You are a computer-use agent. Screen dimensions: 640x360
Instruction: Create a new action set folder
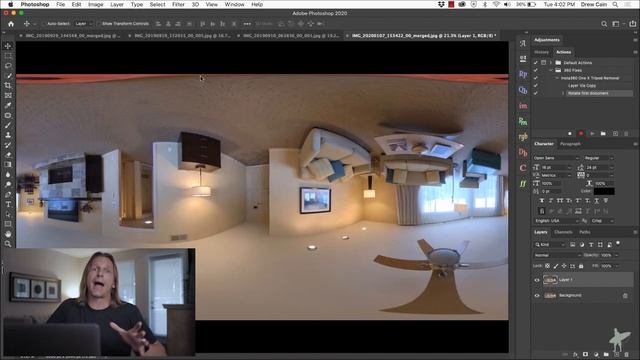(603, 133)
